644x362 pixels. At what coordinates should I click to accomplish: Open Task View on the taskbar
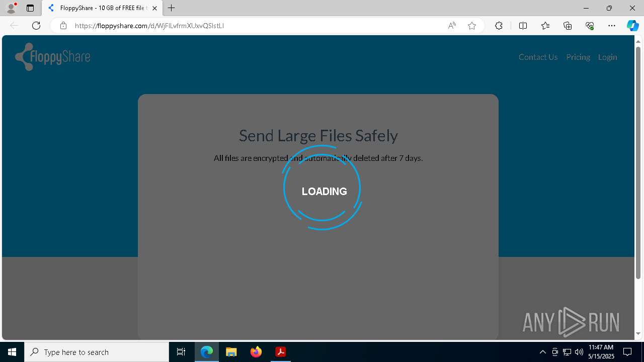point(181,352)
